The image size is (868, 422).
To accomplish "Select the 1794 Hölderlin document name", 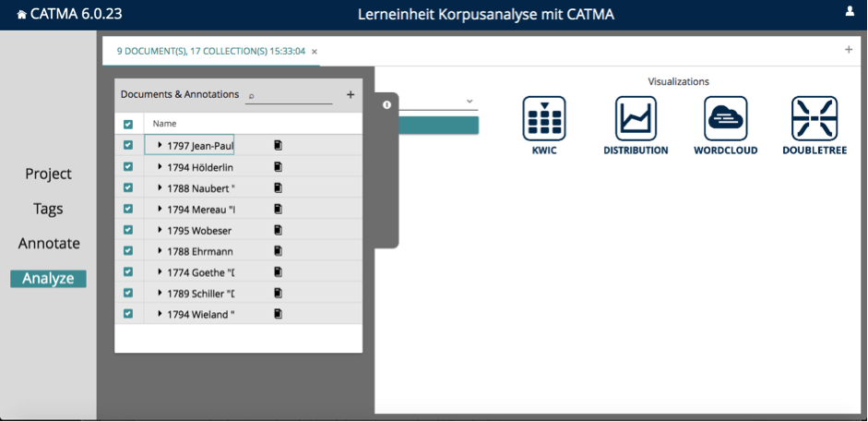I will [200, 167].
